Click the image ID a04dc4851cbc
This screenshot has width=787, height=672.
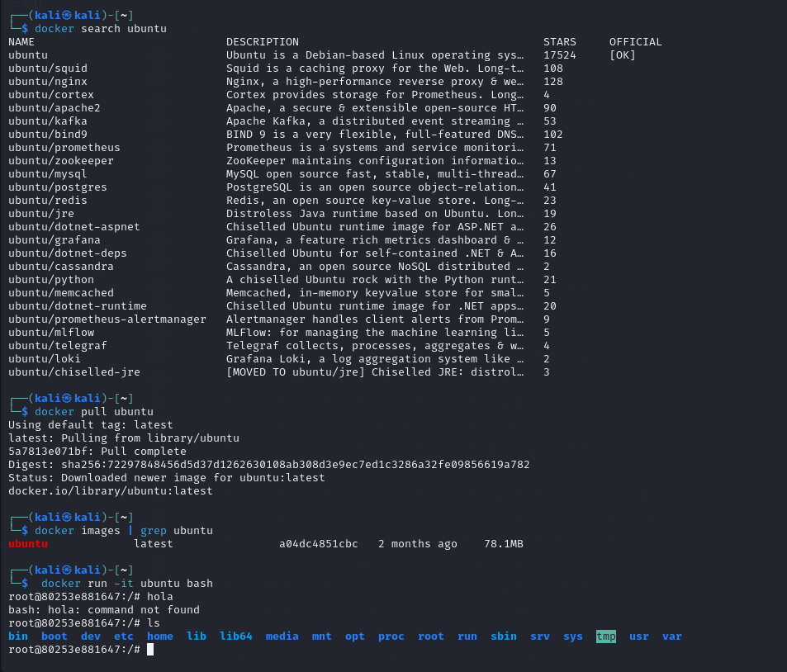pyautogui.click(x=318, y=544)
